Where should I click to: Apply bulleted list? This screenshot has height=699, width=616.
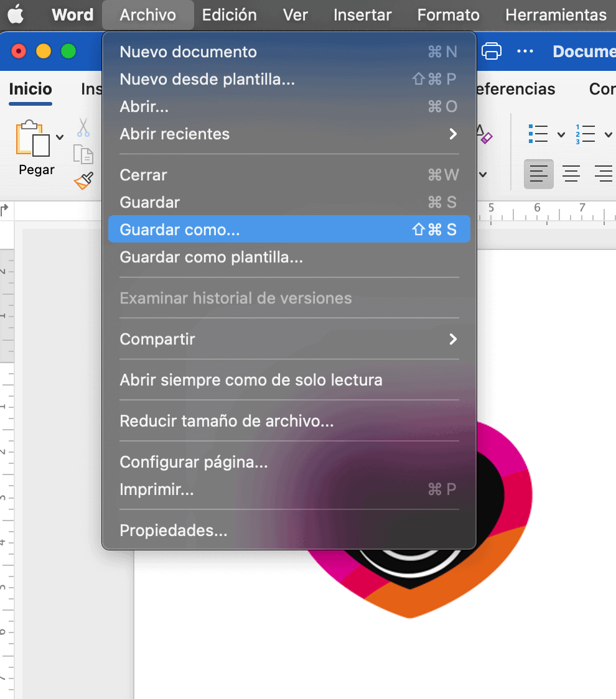[x=538, y=134]
